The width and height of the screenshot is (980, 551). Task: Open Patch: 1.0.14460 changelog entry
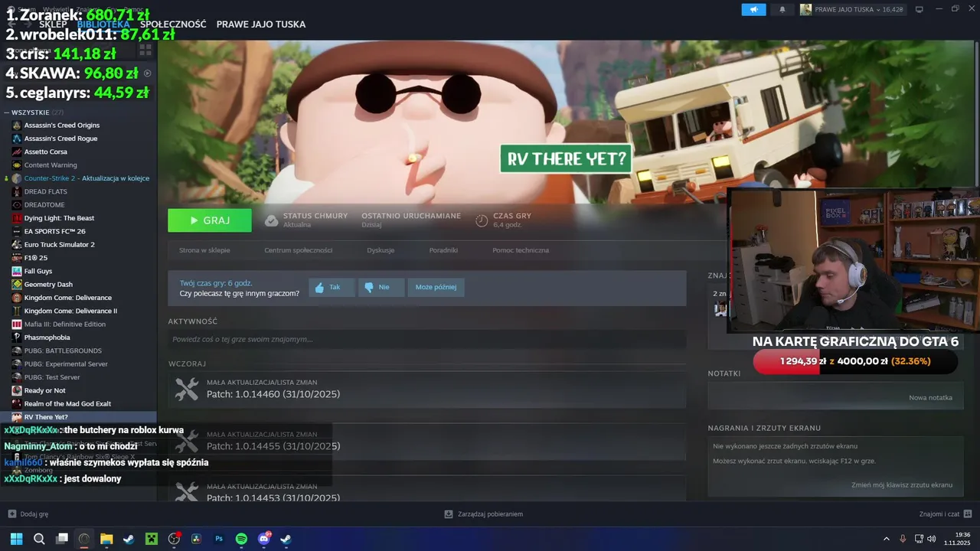coord(273,394)
